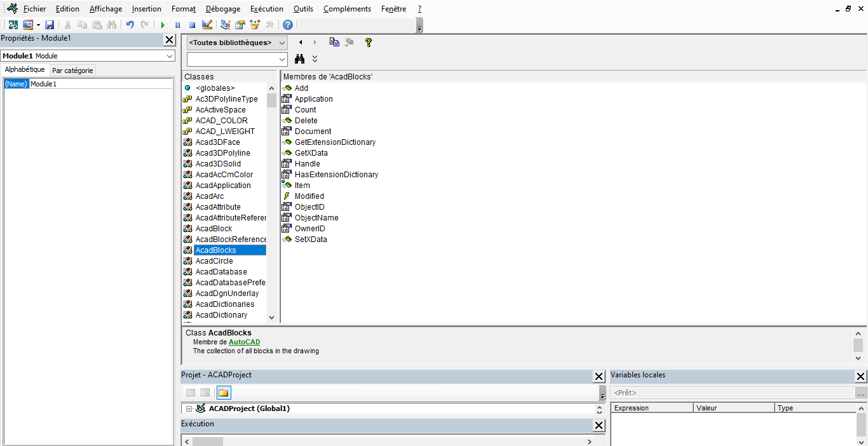Click the Cut scissors icon
This screenshot has width=868, height=446.
click(x=67, y=25)
